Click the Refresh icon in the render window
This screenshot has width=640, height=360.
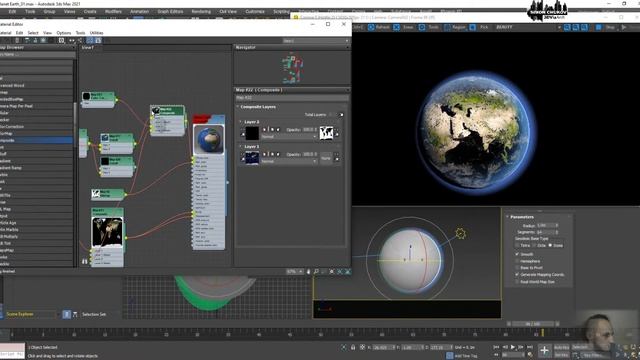tap(371, 27)
